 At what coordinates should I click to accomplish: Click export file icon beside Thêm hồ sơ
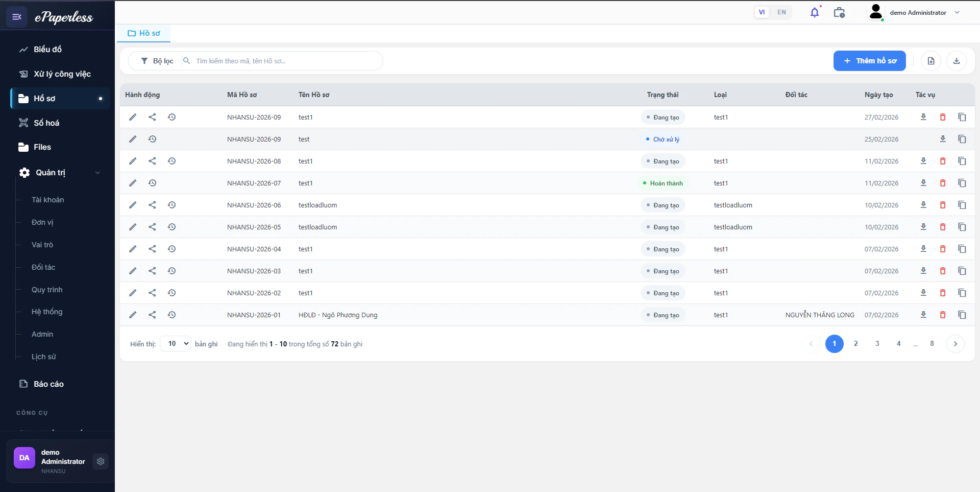tap(931, 61)
